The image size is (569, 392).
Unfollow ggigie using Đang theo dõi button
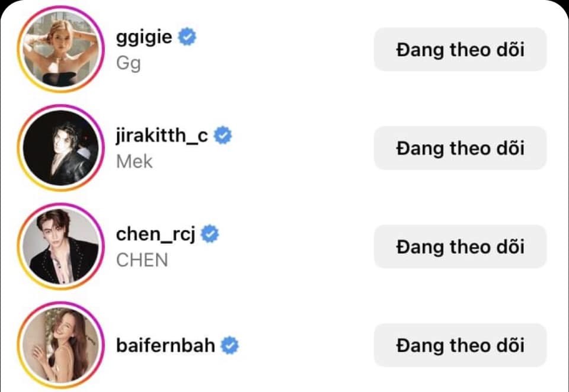(x=459, y=49)
